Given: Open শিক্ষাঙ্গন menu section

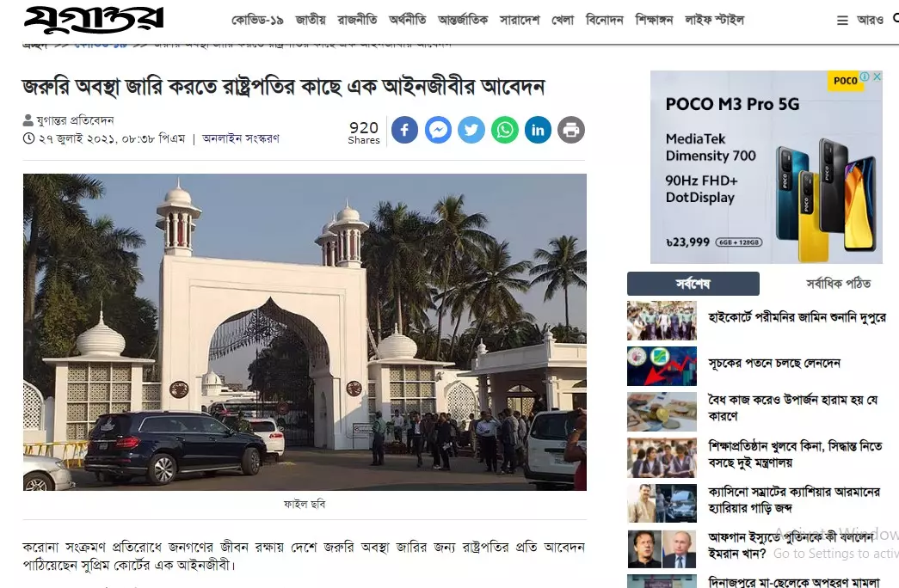Looking at the screenshot, I should pos(654,20).
